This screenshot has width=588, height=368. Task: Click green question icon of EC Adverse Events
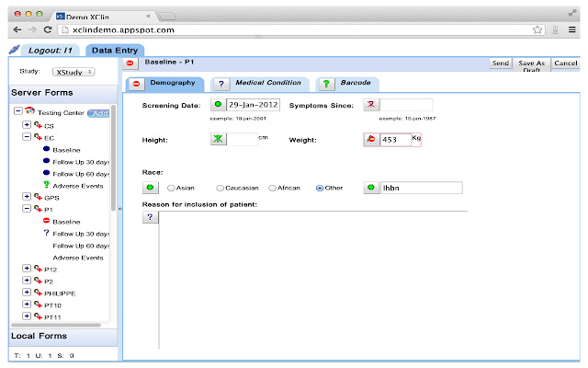coord(47,184)
